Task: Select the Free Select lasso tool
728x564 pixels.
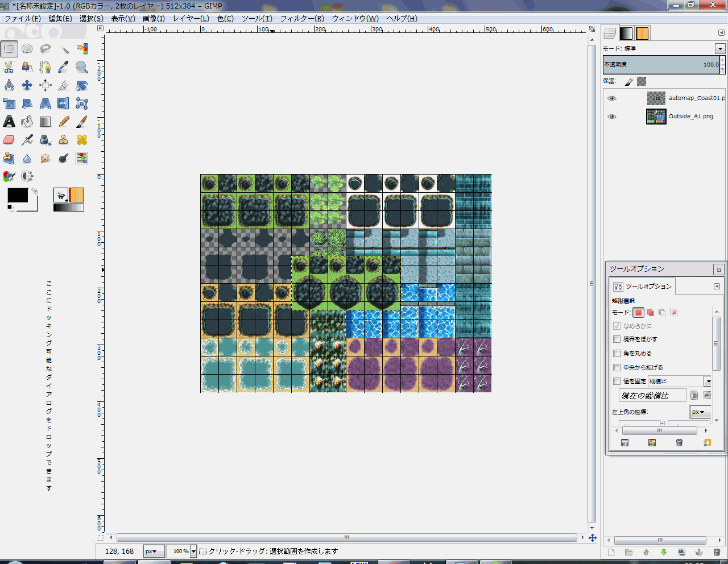Action: coord(45,49)
